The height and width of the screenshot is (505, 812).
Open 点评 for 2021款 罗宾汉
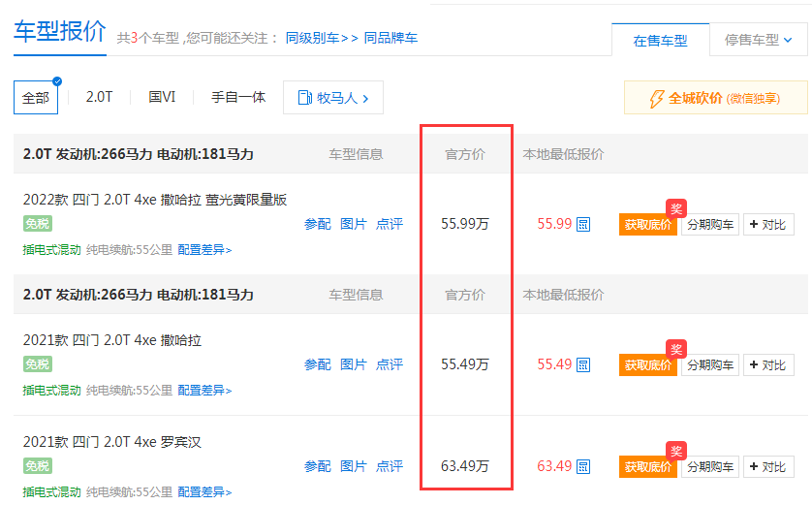click(390, 466)
